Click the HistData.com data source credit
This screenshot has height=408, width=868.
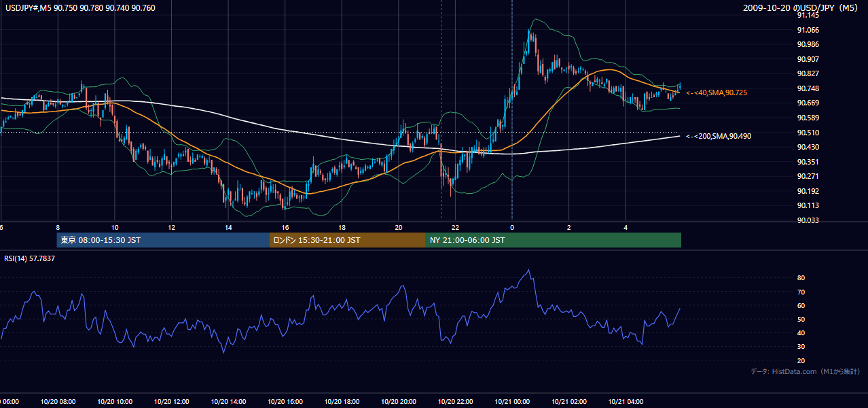click(x=806, y=371)
